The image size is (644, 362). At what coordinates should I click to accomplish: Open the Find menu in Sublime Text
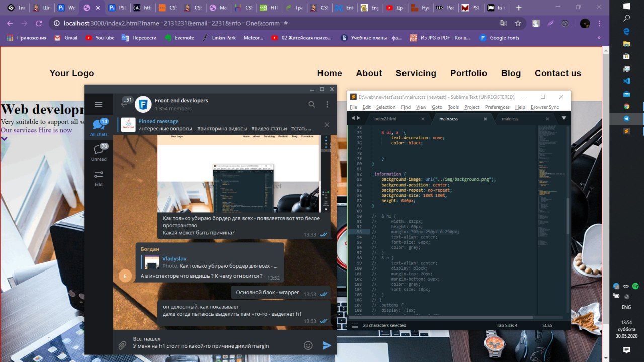[x=406, y=107]
